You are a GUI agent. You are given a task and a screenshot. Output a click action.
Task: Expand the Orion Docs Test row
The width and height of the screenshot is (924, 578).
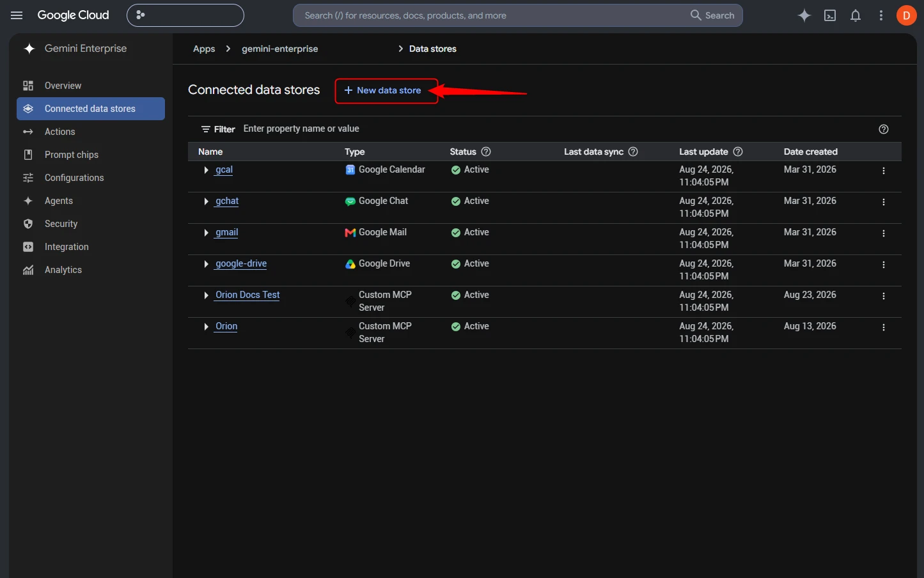(206, 295)
